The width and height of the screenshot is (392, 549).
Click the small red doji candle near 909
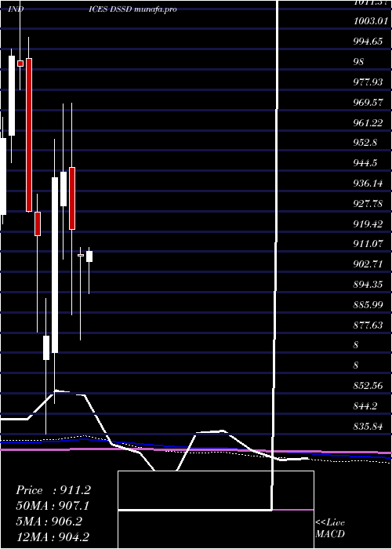click(x=81, y=255)
